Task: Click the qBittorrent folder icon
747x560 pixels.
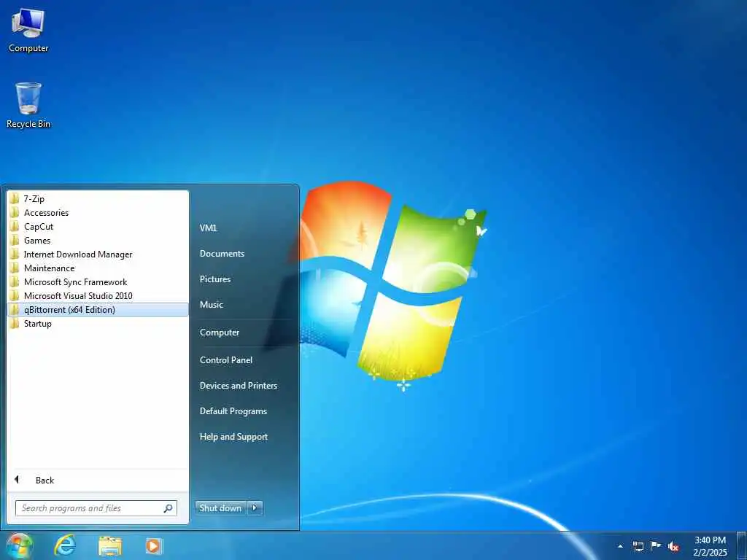Action: pos(15,309)
